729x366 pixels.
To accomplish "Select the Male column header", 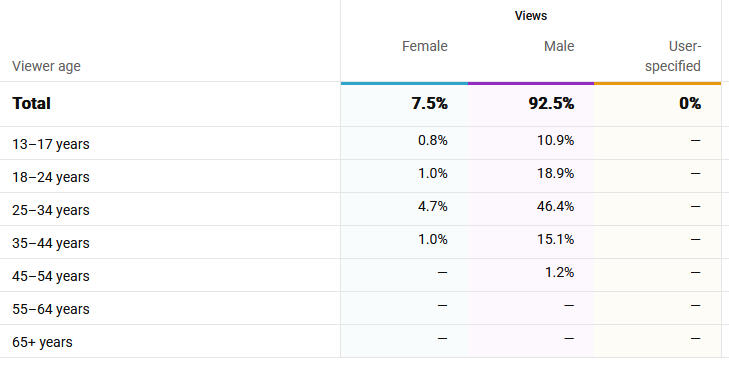I will tap(559, 47).
